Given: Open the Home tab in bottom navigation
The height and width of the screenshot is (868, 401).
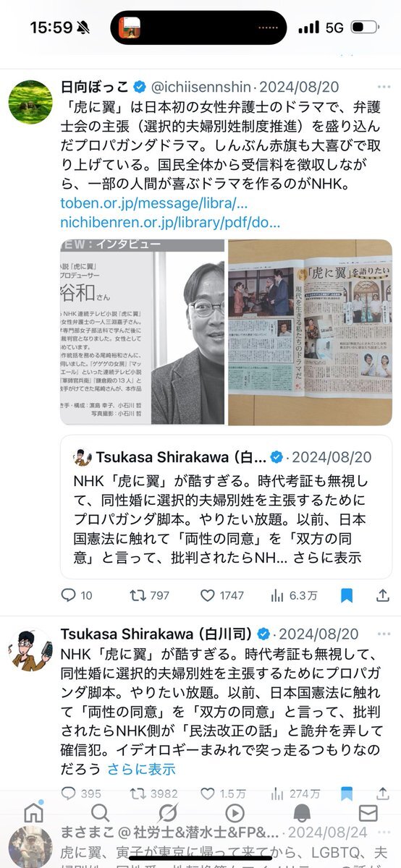Looking at the screenshot, I should [33, 812].
